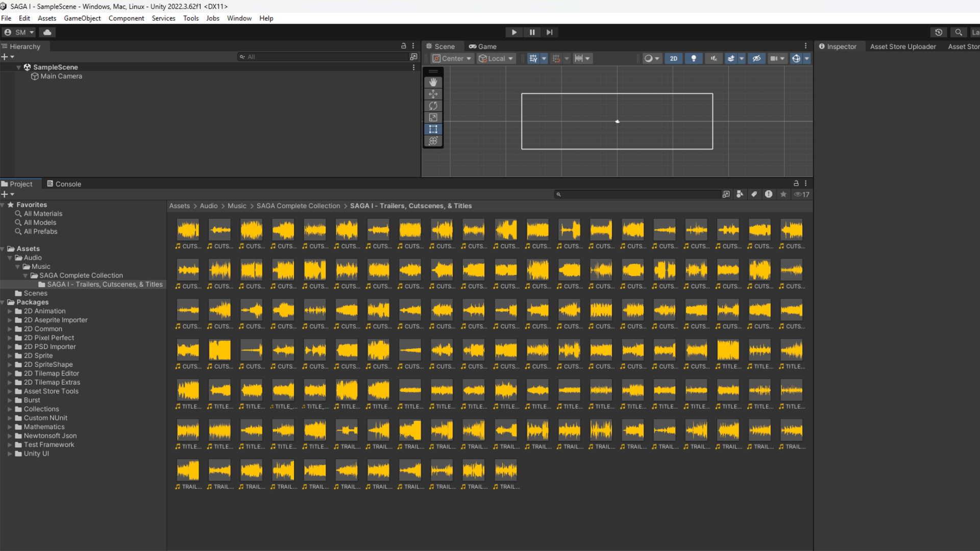The width and height of the screenshot is (980, 551).
Task: Select the Transform tool
Action: (x=433, y=141)
